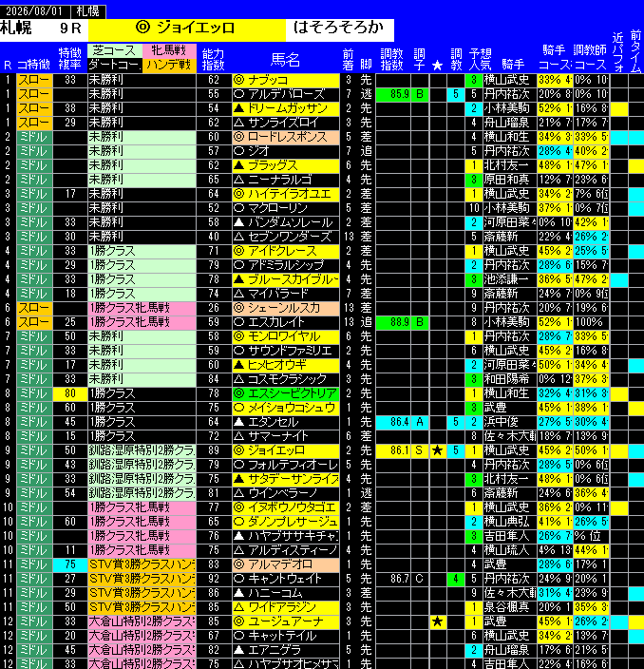Sort by the 能力指数 column header
This screenshot has width=644, height=669.
[x=214, y=59]
